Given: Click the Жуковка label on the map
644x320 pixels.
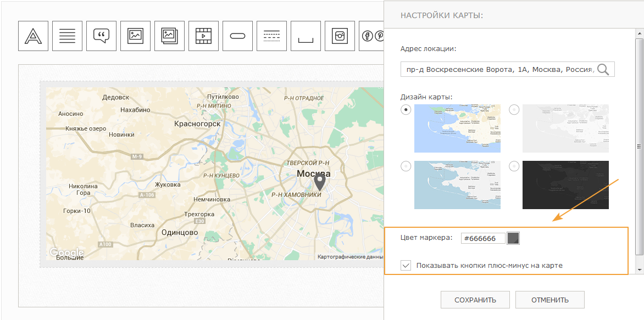Looking at the screenshot, I should 168,184.
